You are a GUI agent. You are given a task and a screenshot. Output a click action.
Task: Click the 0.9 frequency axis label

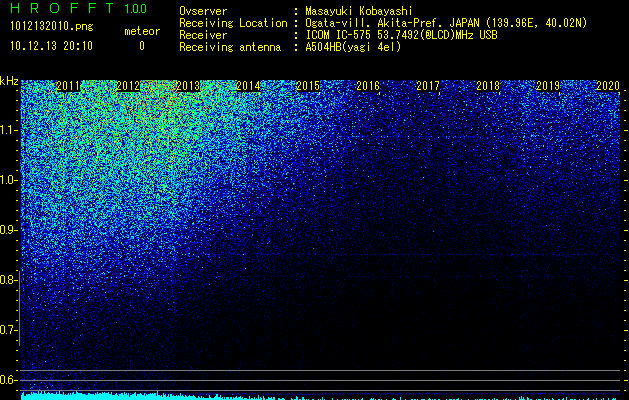pyautogui.click(x=8, y=230)
